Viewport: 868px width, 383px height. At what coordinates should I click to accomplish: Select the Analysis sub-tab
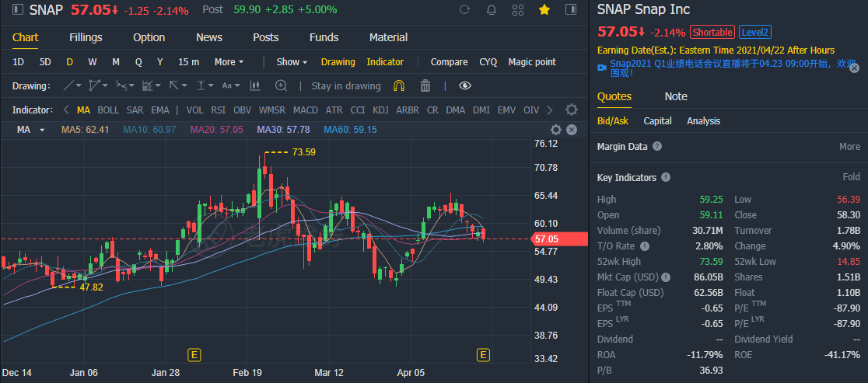(x=704, y=120)
